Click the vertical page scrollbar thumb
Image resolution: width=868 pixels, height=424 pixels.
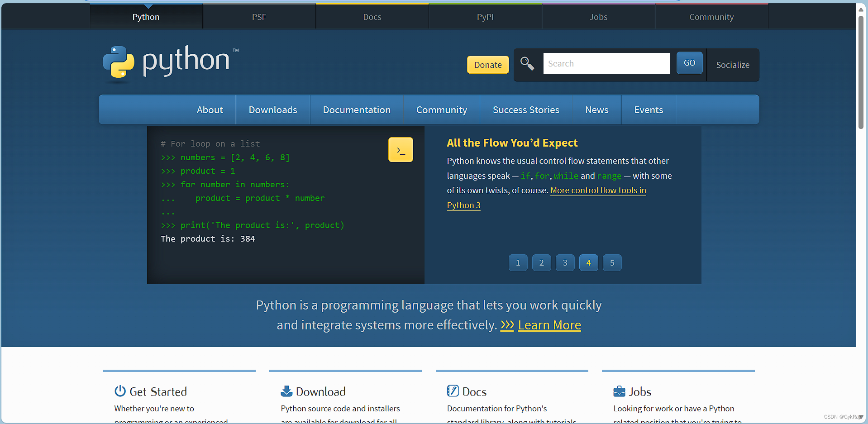861,72
